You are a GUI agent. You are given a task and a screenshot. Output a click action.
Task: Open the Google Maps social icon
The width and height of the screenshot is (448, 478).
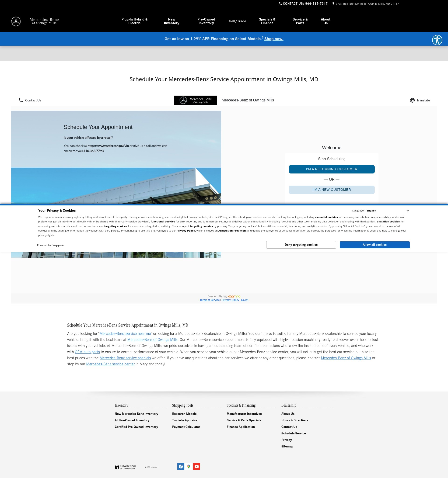click(189, 467)
